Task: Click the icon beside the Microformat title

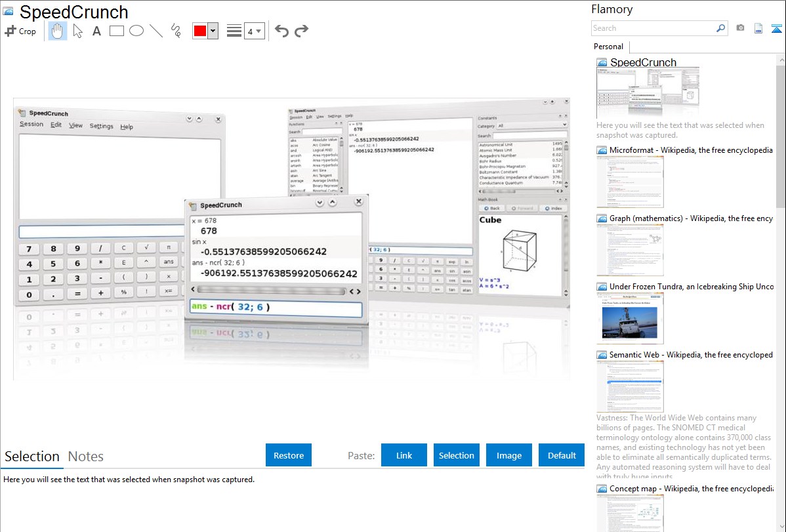Action: (x=602, y=150)
